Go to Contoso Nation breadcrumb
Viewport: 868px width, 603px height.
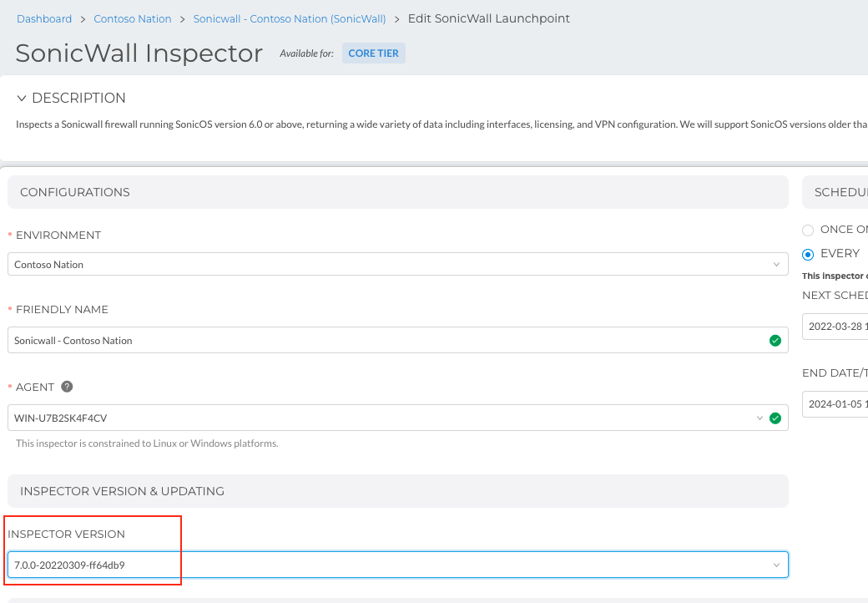[x=133, y=19]
